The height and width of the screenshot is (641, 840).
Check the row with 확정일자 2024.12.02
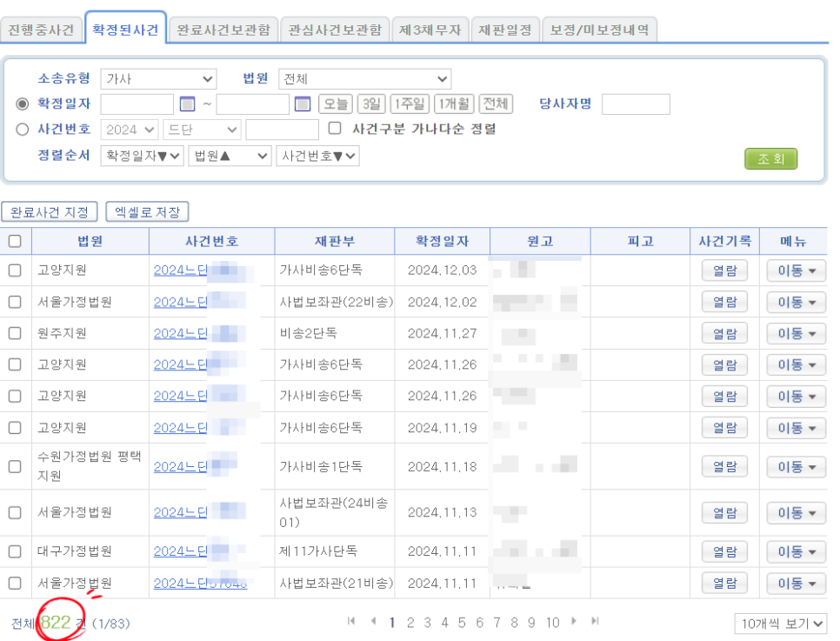tap(15, 302)
